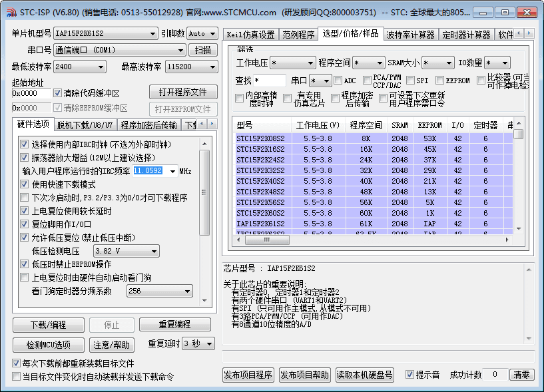Screen dimensions: 544x392
Task: Click up arrow of the chip table scrollbar
Action: click(519, 124)
